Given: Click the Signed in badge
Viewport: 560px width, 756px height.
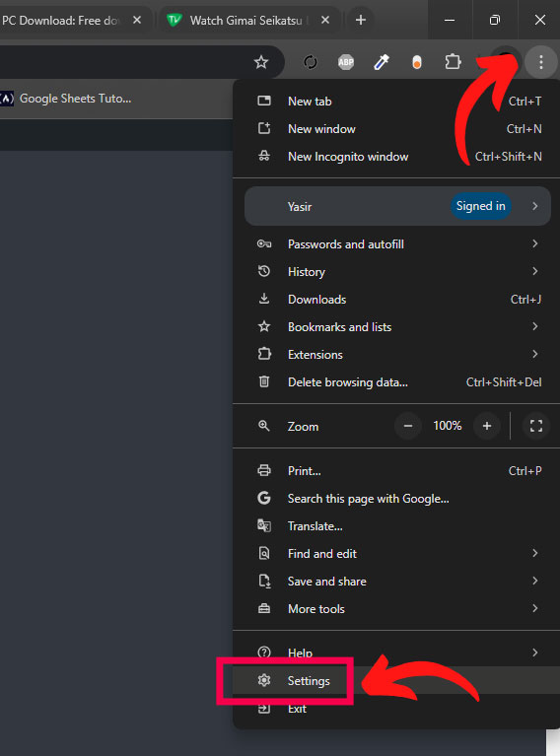Looking at the screenshot, I should click(x=480, y=206).
